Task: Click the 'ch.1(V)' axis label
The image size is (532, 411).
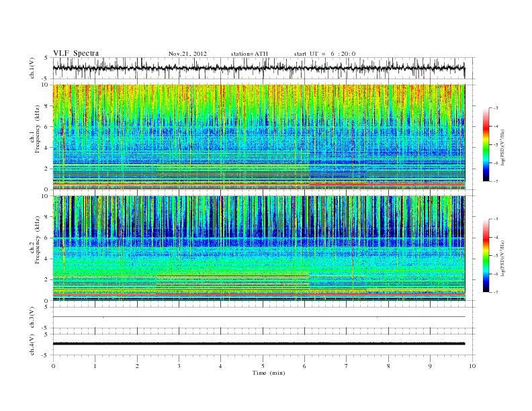Action: click(x=32, y=68)
